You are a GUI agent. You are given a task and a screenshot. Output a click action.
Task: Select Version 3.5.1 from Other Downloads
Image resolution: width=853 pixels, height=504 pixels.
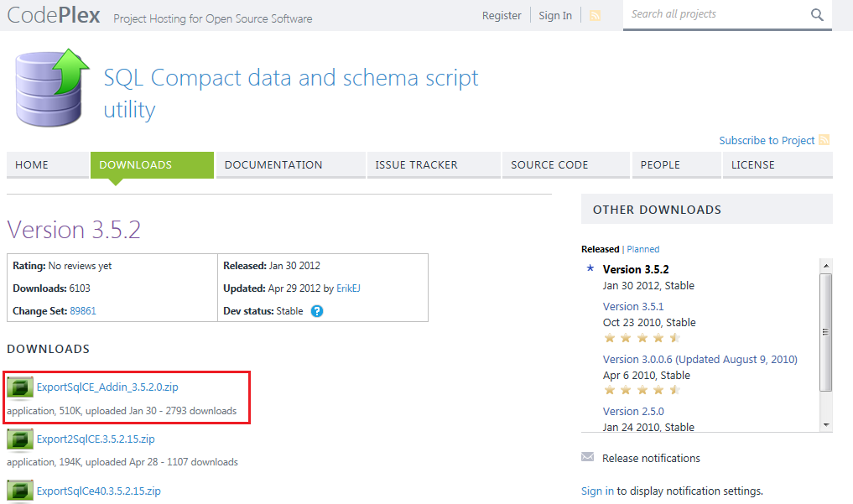(633, 306)
